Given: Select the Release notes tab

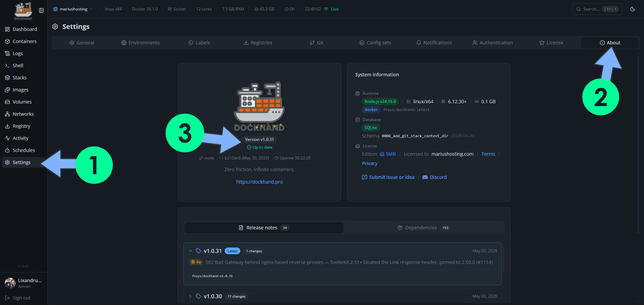Looking at the screenshot, I should pos(264,228).
